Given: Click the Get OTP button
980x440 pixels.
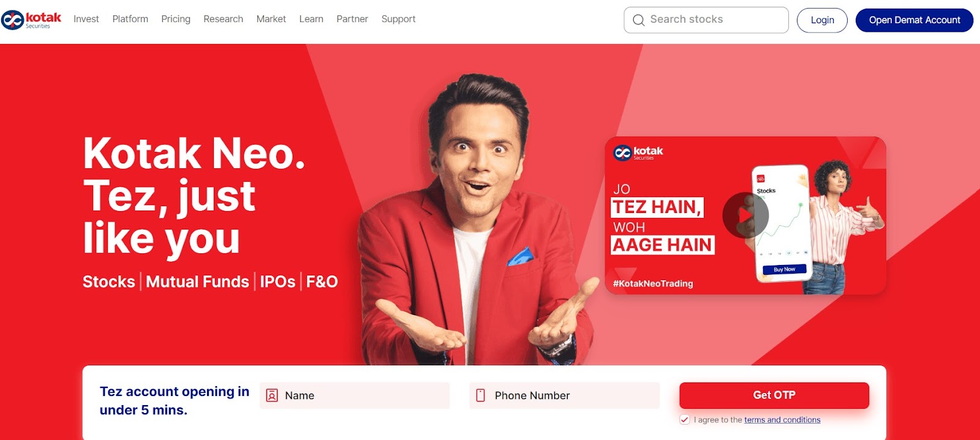Looking at the screenshot, I should pyautogui.click(x=774, y=395).
